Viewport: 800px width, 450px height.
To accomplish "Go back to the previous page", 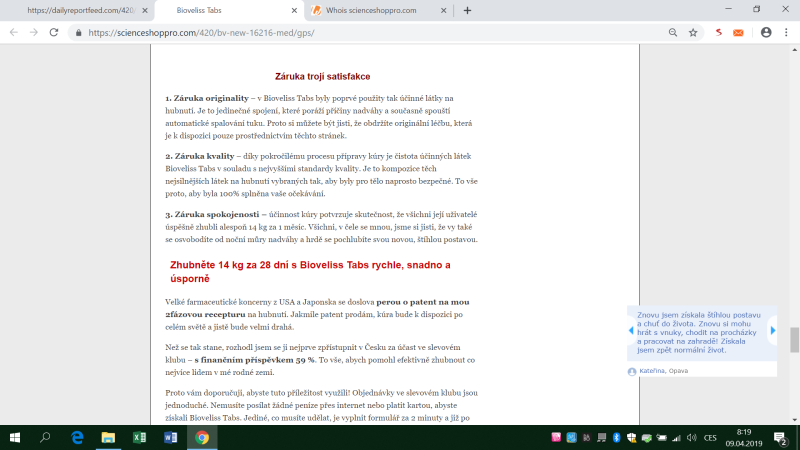I will point(14,33).
